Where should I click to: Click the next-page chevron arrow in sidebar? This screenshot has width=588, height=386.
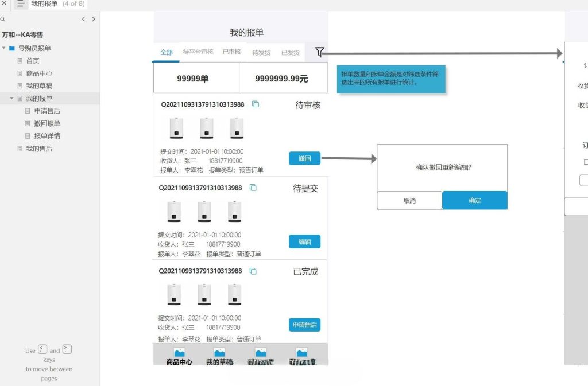(x=94, y=19)
